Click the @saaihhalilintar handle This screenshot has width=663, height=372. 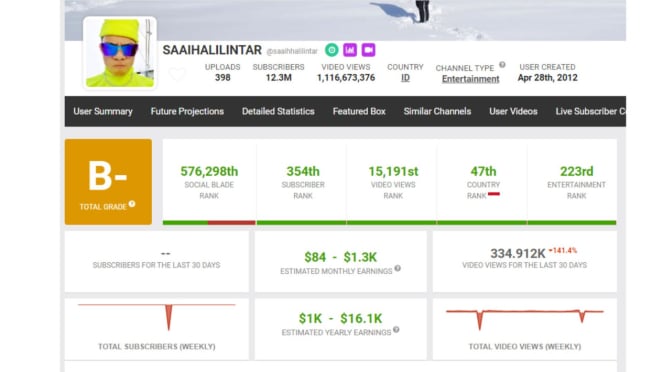292,51
